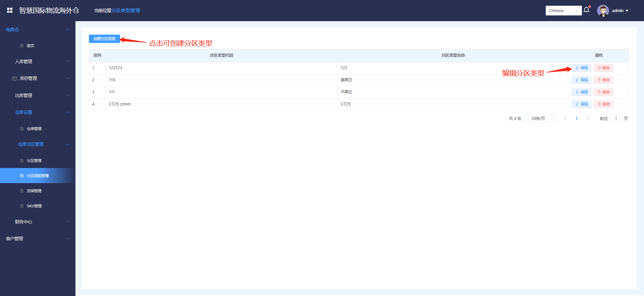Image resolution: width=644 pixels, height=296 pixels.
Task: Click the admin user avatar
Action: [x=603, y=10]
